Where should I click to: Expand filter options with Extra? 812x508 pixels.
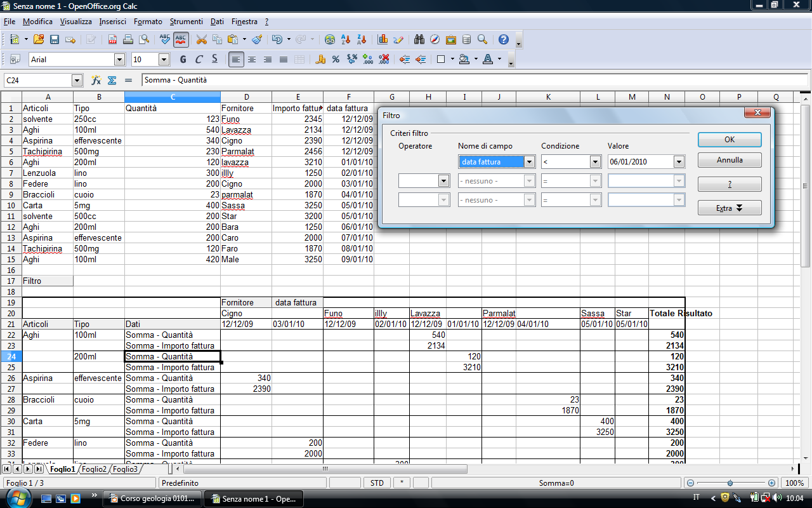point(730,208)
